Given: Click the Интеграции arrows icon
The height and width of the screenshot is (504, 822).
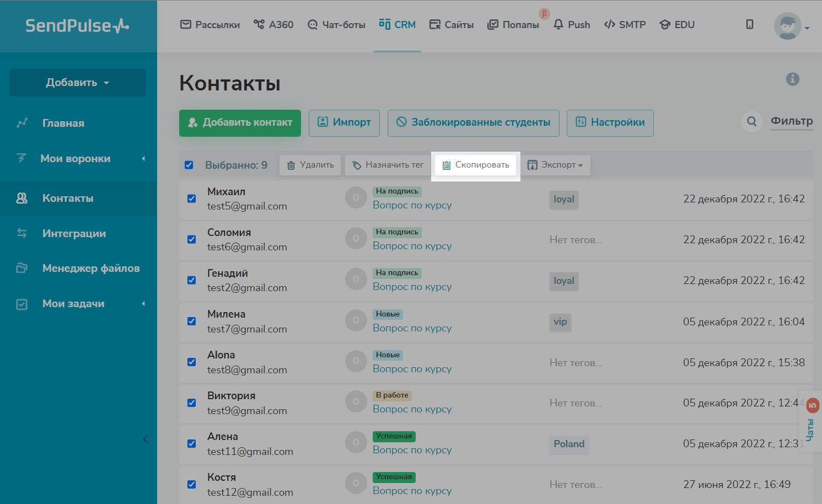Looking at the screenshot, I should [22, 233].
